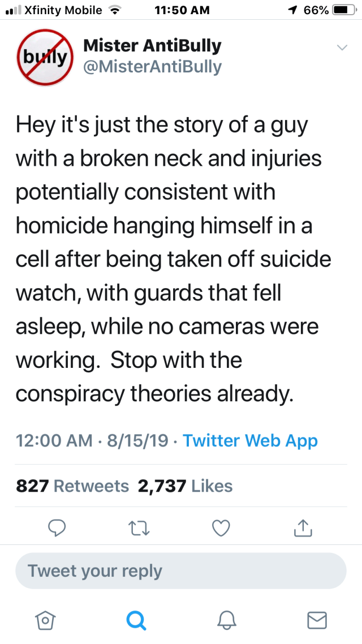Open the Mister AntiBully display name

coord(152,45)
